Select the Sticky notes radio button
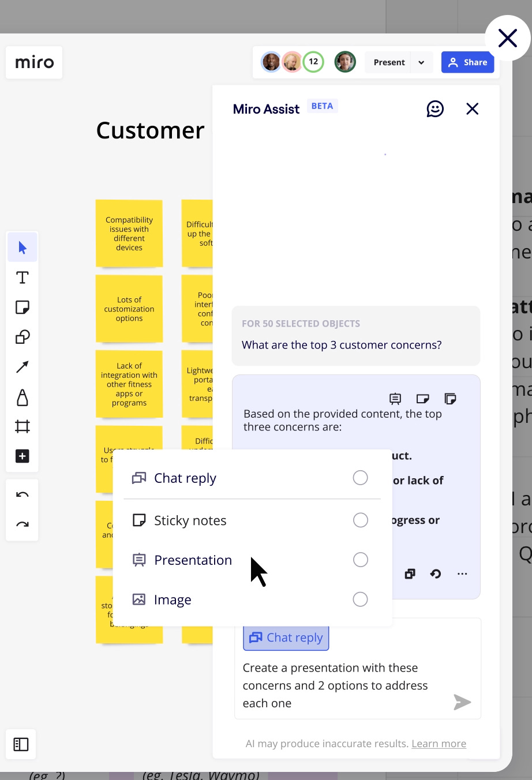 pos(361,520)
